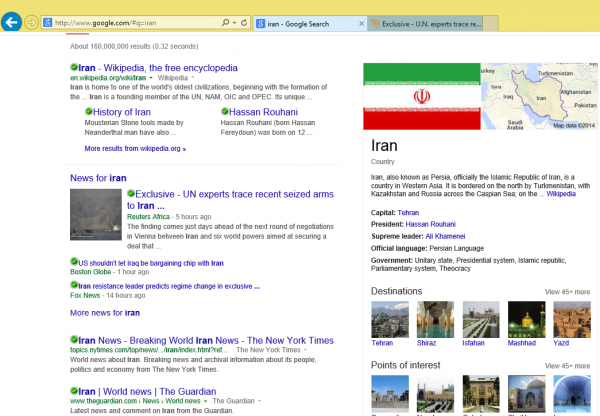Click green safety icon beside Hassan Rouhani sitelink
Screen dimensions: 600x416
coord(225,111)
